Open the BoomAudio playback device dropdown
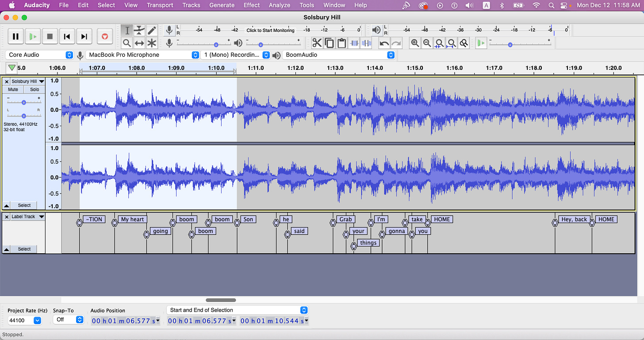644x340 pixels. [338, 55]
